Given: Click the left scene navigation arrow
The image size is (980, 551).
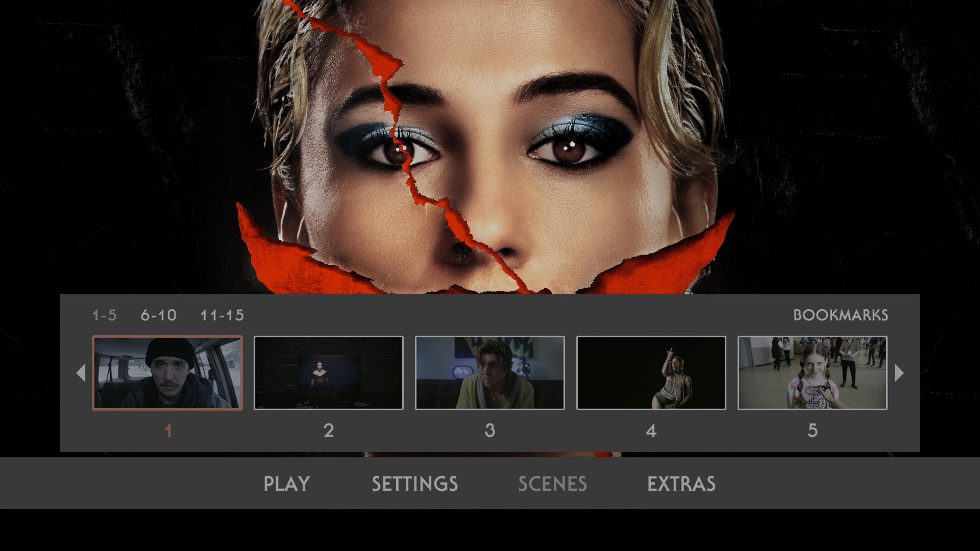Looking at the screenshot, I should [x=81, y=373].
